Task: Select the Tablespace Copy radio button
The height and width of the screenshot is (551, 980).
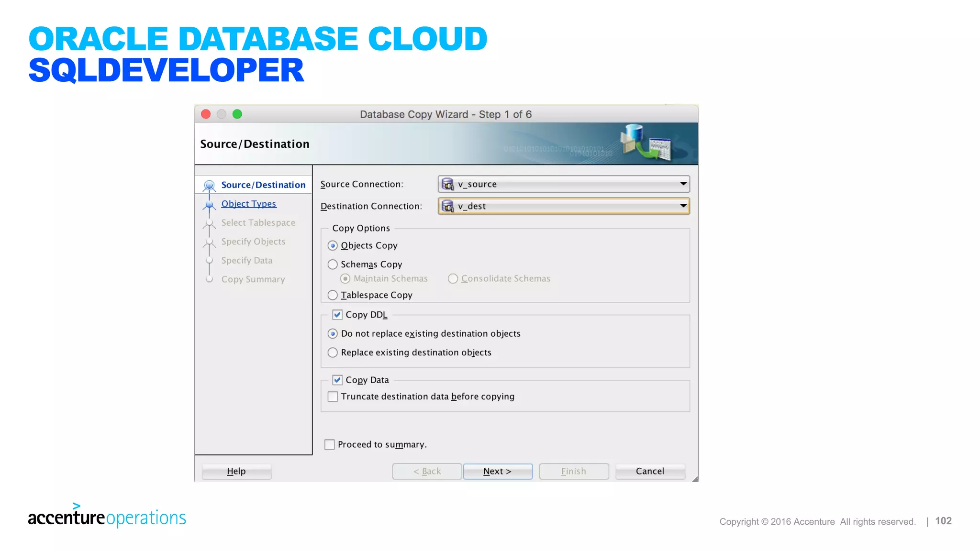Action: point(333,295)
